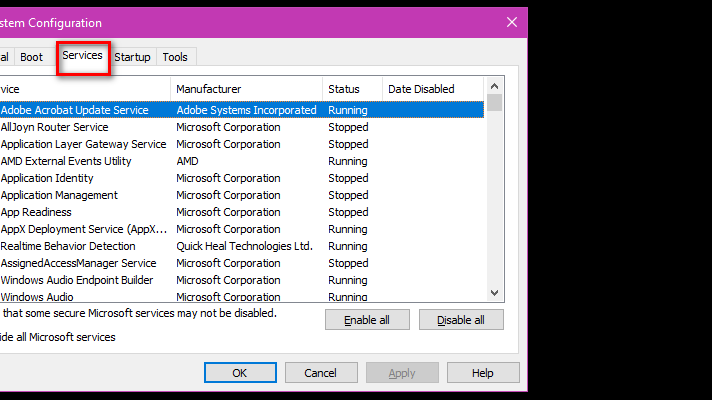Confirm changes with the OK button
The image size is (712, 400).
(x=240, y=373)
